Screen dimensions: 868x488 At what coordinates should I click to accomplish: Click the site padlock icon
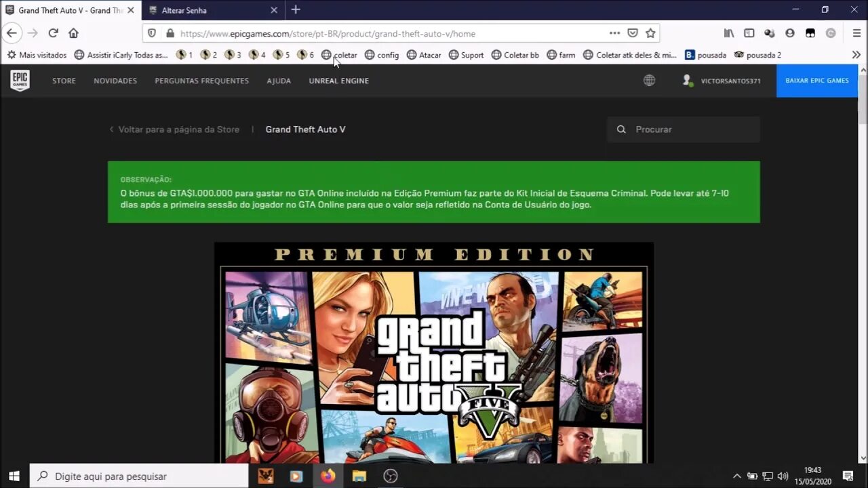point(170,33)
